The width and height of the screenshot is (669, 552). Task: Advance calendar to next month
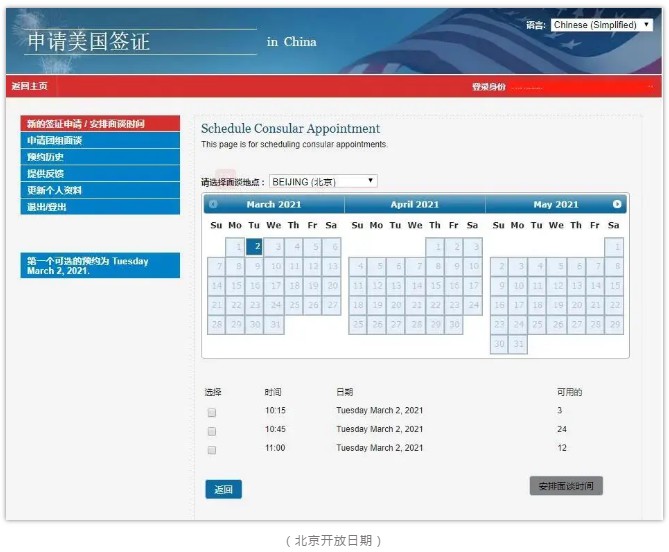point(617,204)
